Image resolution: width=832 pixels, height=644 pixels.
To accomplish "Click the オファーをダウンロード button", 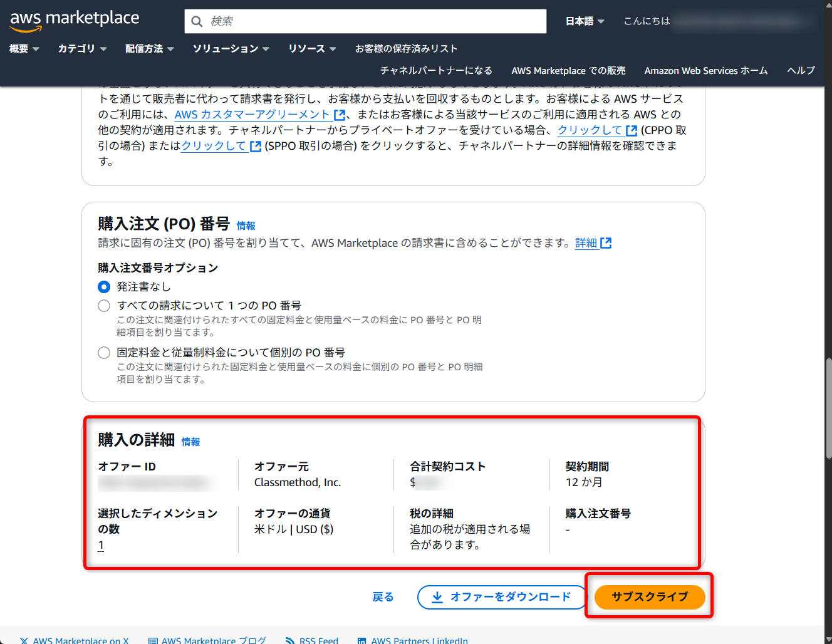I will click(x=502, y=597).
